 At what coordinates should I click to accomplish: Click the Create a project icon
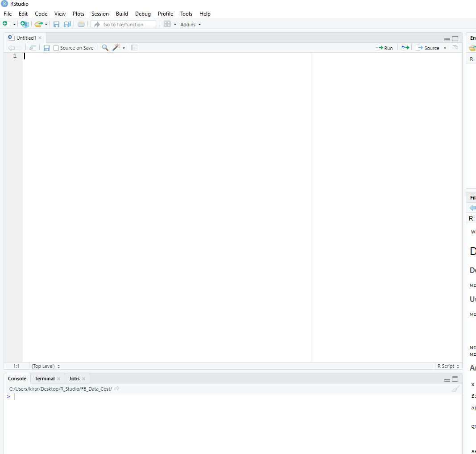[x=25, y=24]
